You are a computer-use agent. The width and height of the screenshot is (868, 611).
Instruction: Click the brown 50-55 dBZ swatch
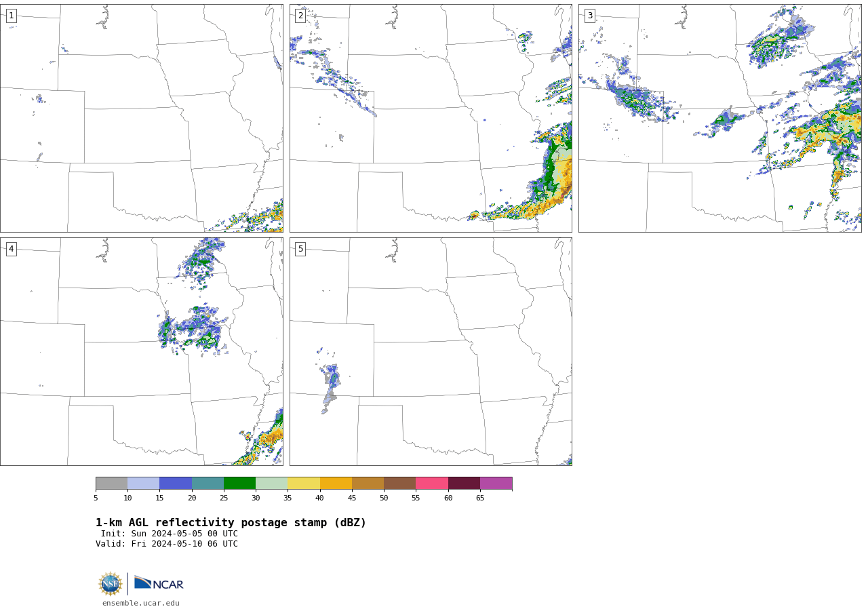tap(399, 483)
